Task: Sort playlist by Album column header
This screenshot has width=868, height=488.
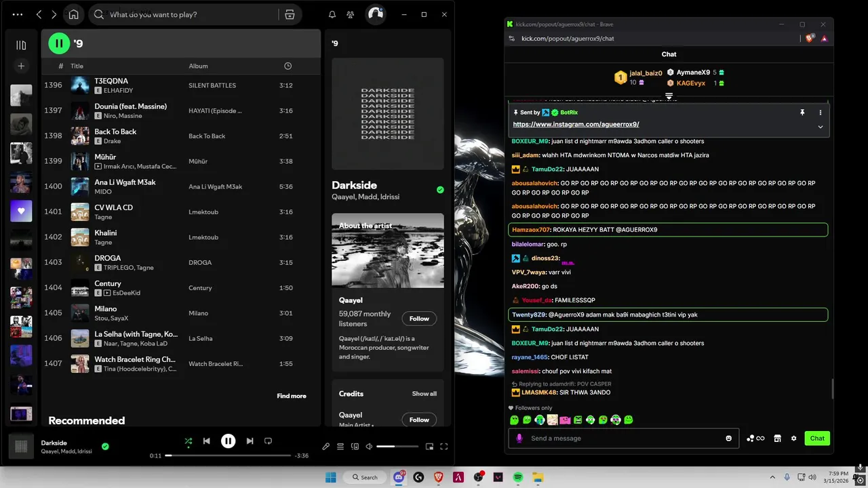Action: [x=198, y=66]
